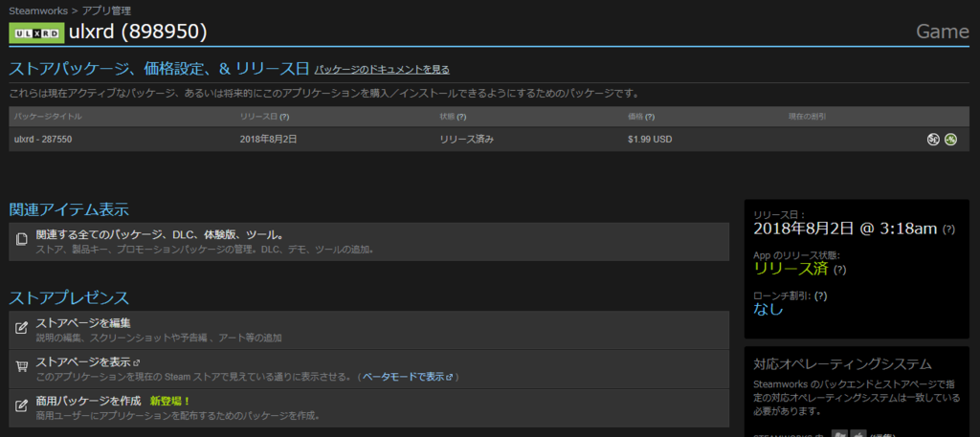980x437 pixels.
Task: Open the アプリ管理 breadcrumb link
Action: (106, 11)
